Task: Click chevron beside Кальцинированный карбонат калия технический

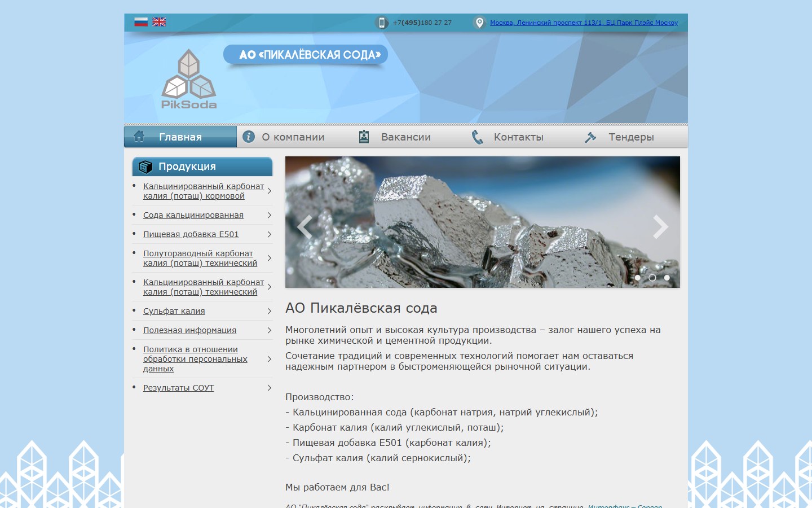Action: (270, 287)
